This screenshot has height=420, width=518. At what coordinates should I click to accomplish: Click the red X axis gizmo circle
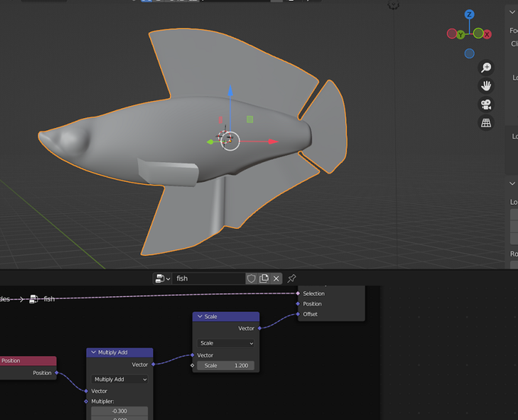tap(487, 34)
